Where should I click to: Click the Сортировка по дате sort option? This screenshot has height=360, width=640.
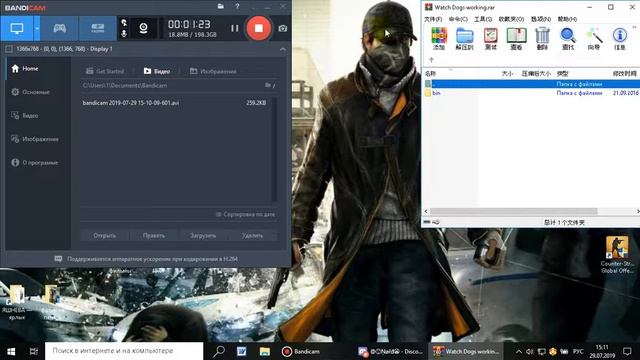click(245, 214)
